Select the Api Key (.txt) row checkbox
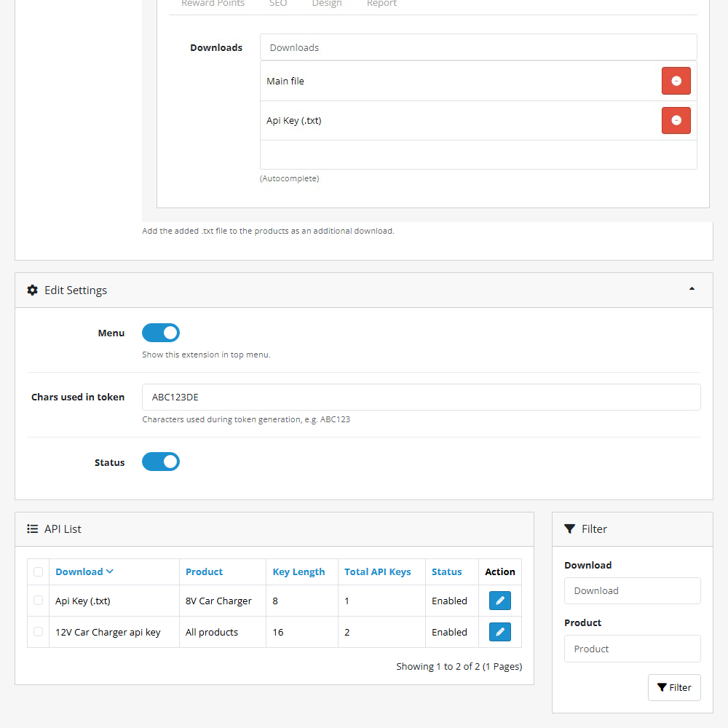 pos(39,601)
